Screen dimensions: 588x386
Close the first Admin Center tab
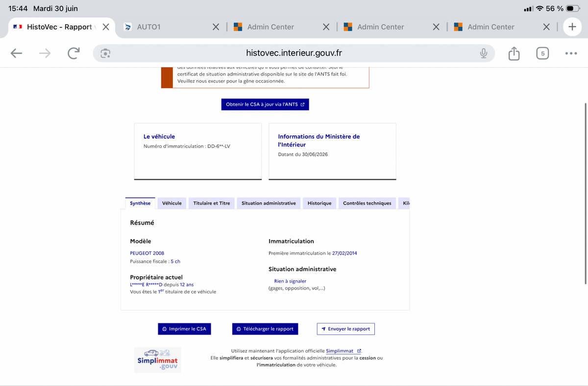point(326,27)
